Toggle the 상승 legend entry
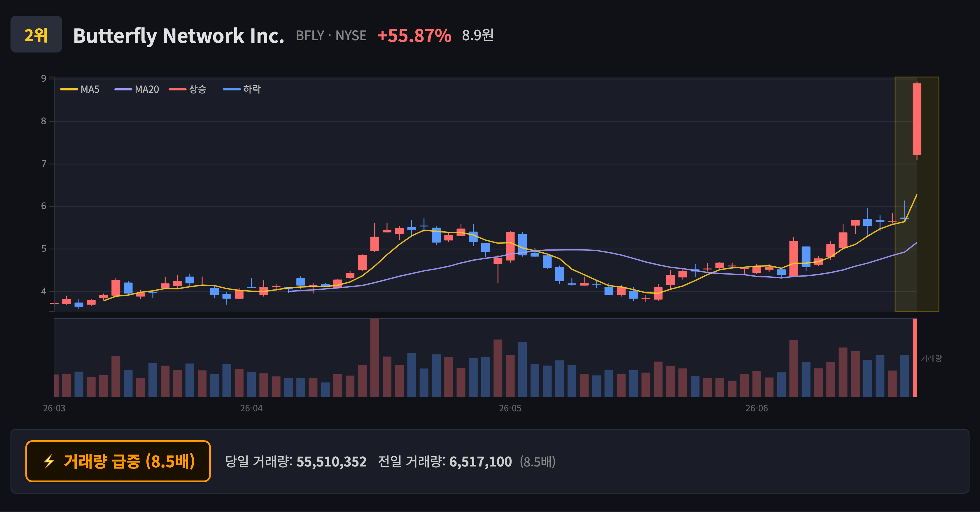The height and width of the screenshot is (512, 980). click(x=188, y=89)
